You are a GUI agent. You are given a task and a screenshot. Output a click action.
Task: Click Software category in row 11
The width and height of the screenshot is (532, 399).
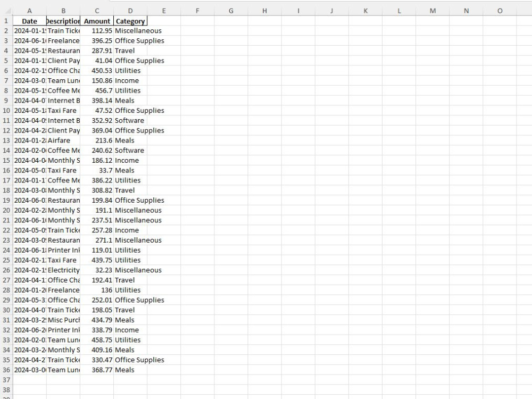click(x=130, y=120)
